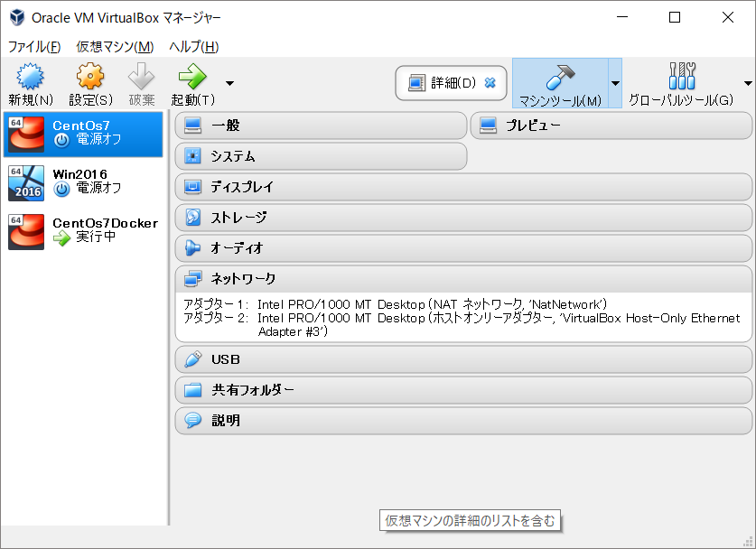Open dropdown arrow next to 起動(T)
The image size is (756, 549).
(x=230, y=83)
